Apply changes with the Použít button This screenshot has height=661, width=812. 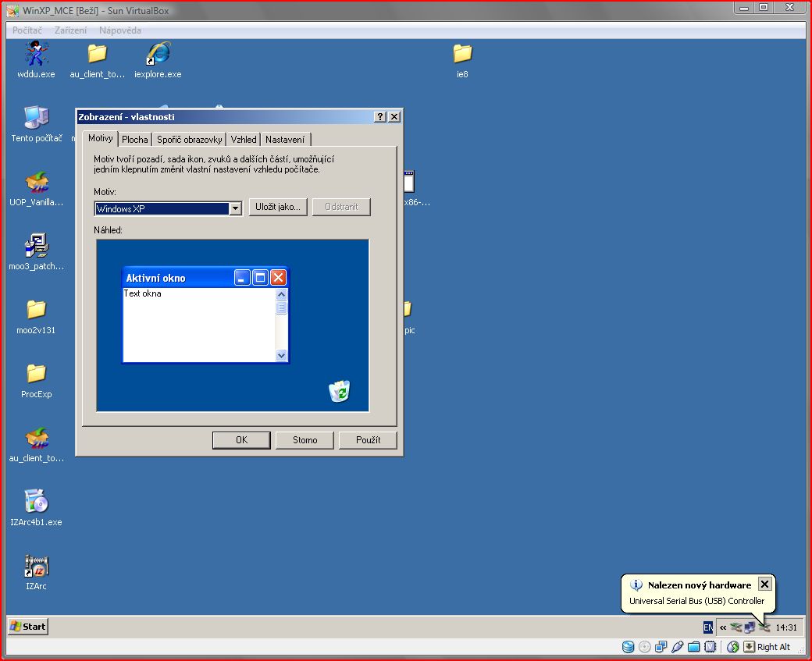tap(368, 440)
